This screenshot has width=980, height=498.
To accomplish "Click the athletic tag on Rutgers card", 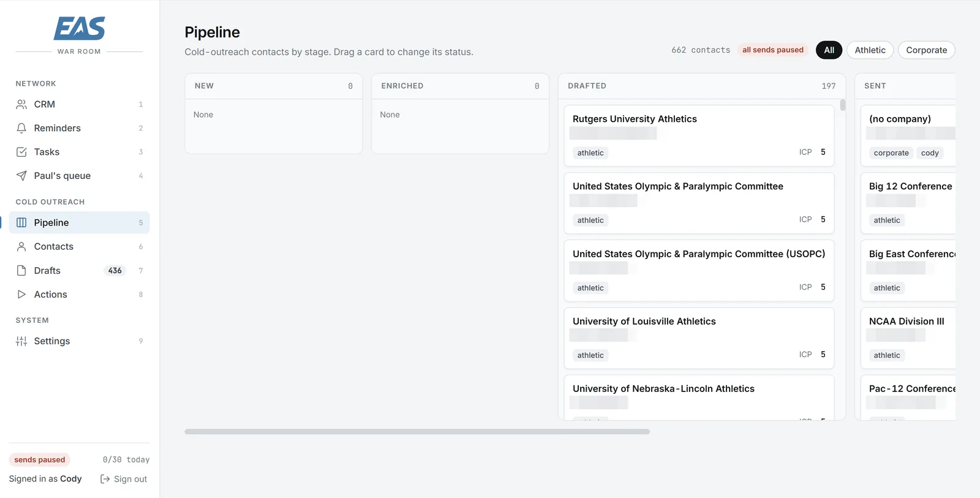I will click(590, 153).
